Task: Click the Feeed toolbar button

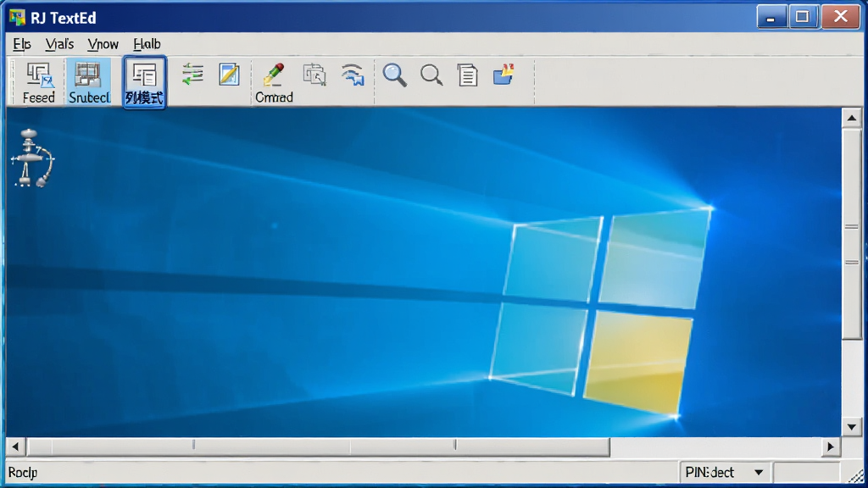Action: pyautogui.click(x=39, y=82)
